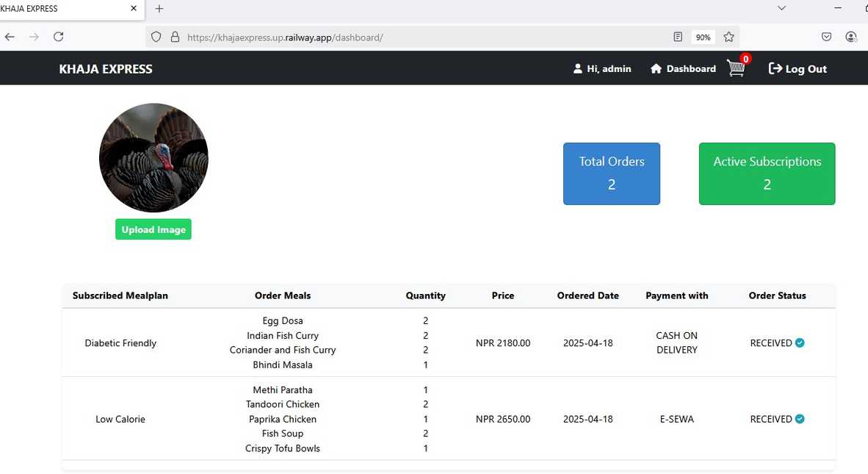Click the 90% zoom level indicator
Viewport: 868px width, 474px height.
click(703, 37)
